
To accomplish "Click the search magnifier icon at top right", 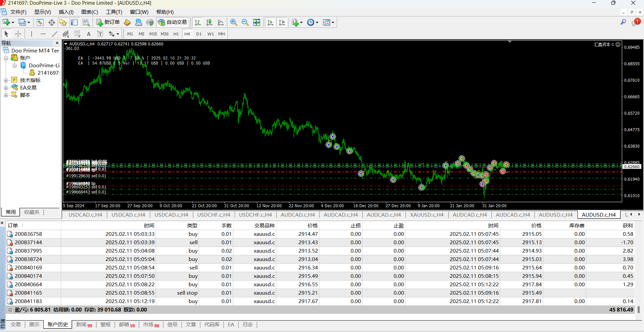I will point(623,22).
